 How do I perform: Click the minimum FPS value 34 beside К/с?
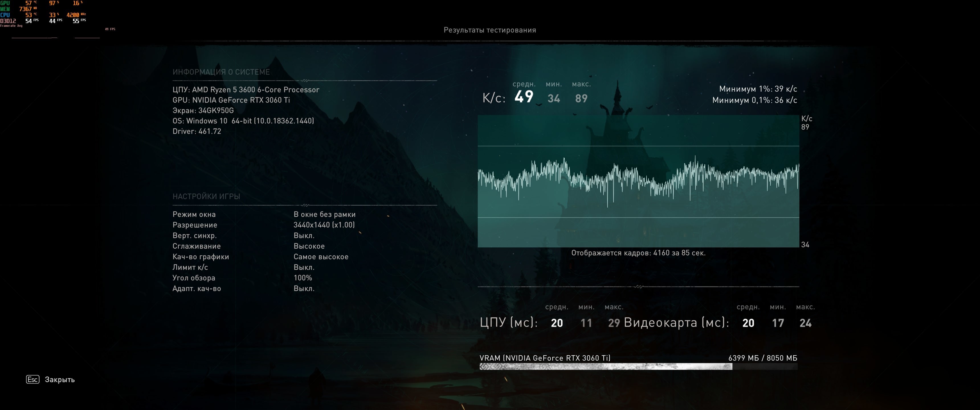(x=554, y=99)
